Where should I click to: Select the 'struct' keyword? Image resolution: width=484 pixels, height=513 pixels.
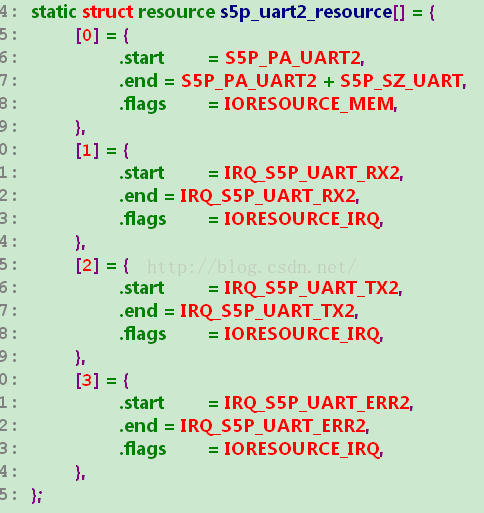tap(108, 12)
